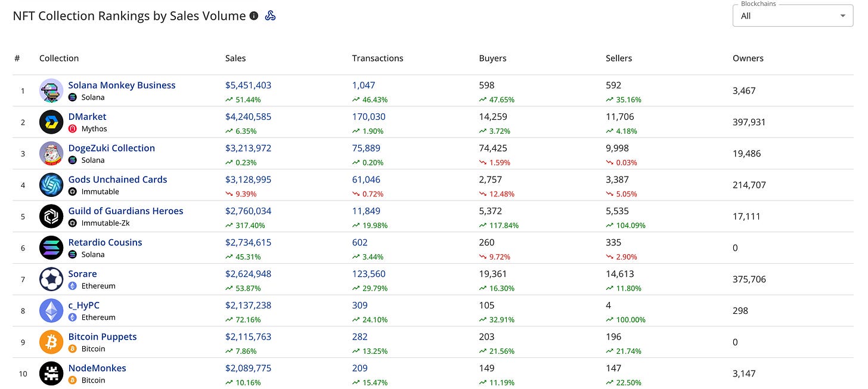Open the NodeMonkes collection link
Viewport: 868px width, 389px height.
tap(97, 368)
